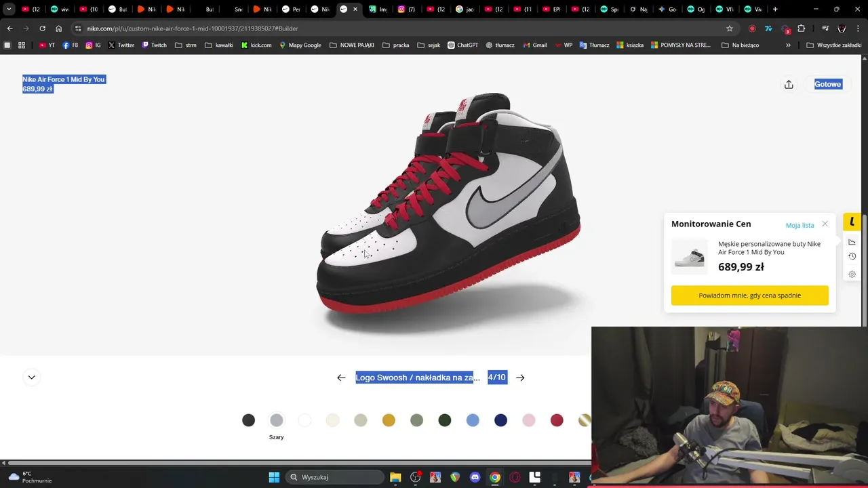Select the Szary grey color swatch

[276, 420]
